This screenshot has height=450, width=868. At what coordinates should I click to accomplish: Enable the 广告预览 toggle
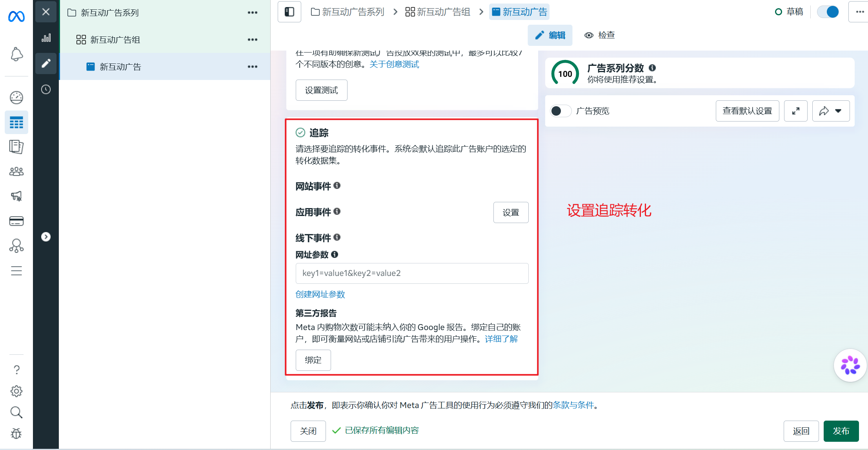(x=560, y=111)
